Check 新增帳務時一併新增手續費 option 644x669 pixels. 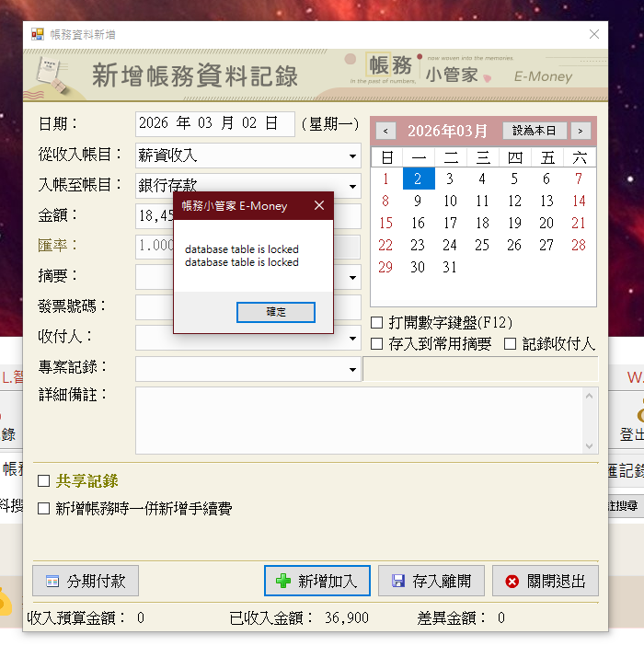tap(43, 508)
